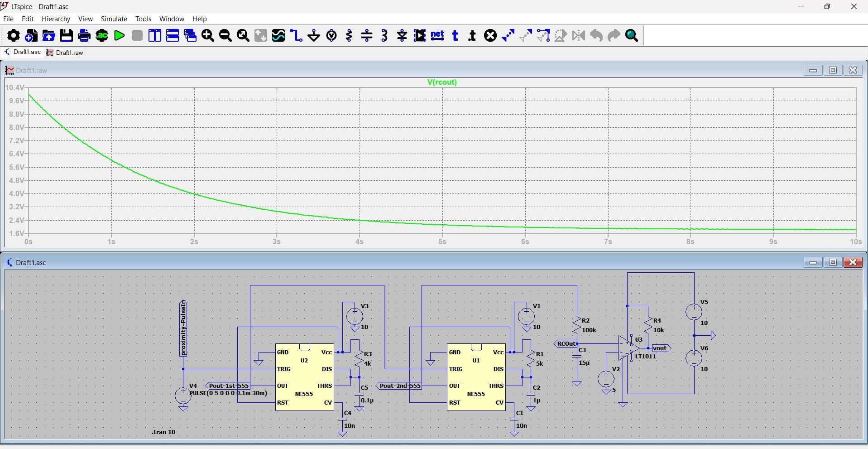Image resolution: width=868 pixels, height=449 pixels.
Task: Place a ground symbol
Action: pyautogui.click(x=314, y=35)
